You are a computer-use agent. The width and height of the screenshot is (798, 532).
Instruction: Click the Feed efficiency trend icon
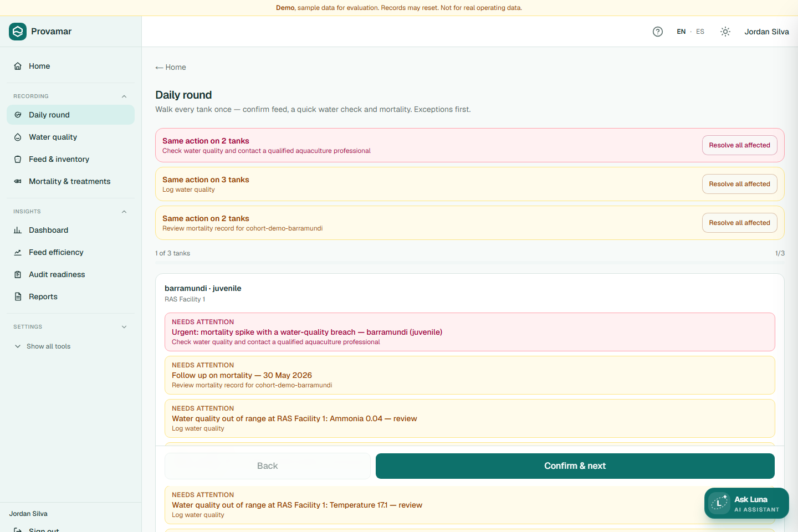[18, 252]
